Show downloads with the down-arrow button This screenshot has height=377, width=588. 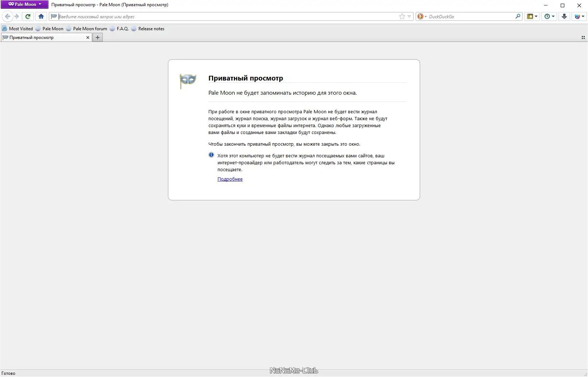tap(564, 16)
